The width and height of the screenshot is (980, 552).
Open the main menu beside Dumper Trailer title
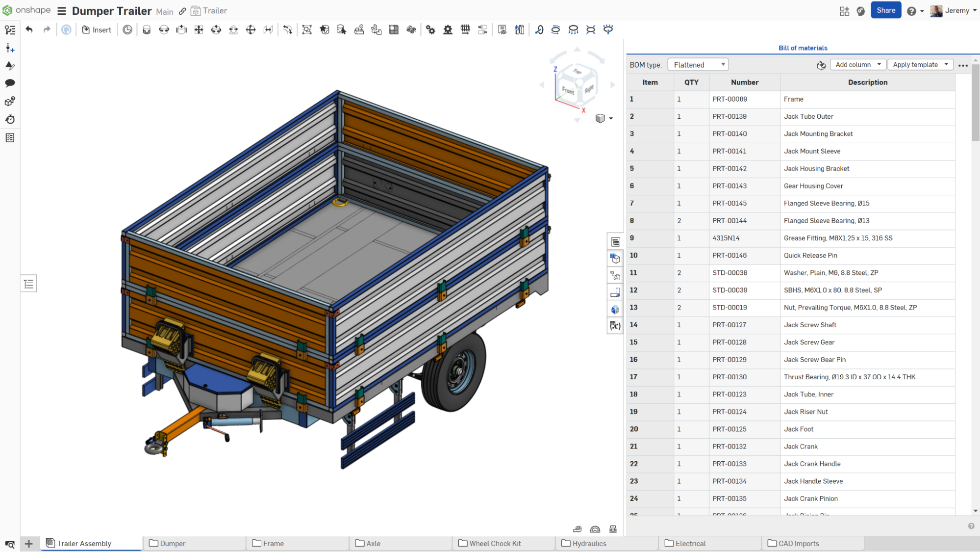(x=62, y=11)
